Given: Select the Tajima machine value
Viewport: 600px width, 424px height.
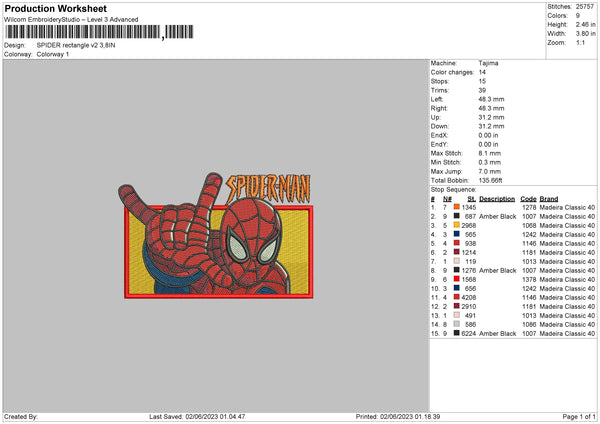Looking at the screenshot, I should (490, 65).
